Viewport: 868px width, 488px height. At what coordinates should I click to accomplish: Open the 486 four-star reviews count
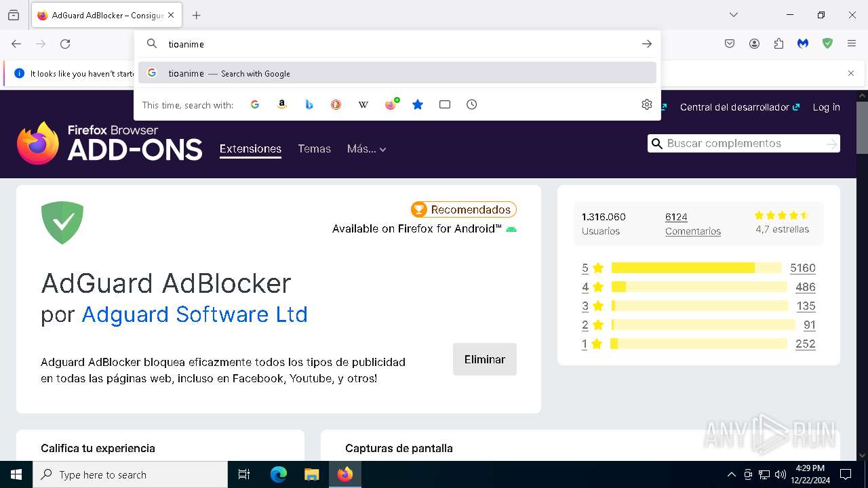pos(806,287)
